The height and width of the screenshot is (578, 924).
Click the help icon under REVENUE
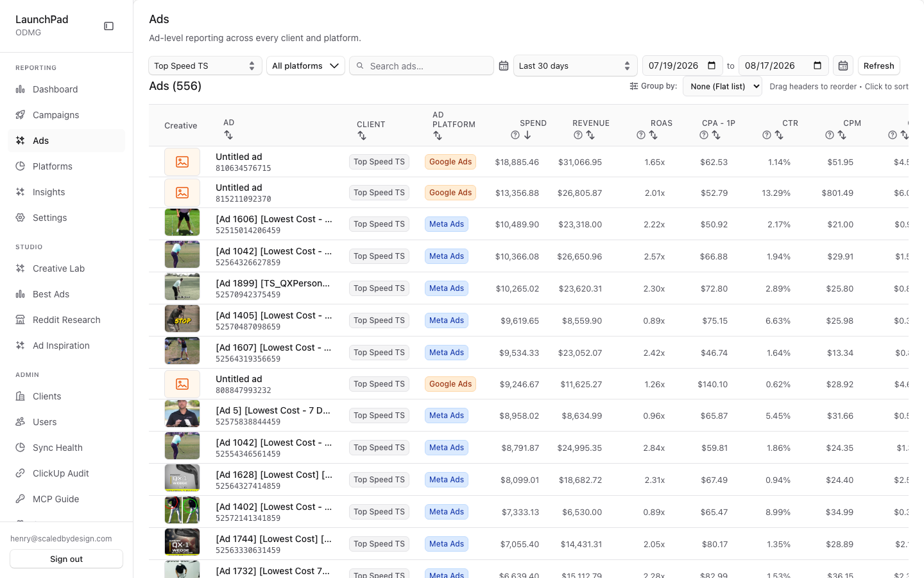point(578,135)
